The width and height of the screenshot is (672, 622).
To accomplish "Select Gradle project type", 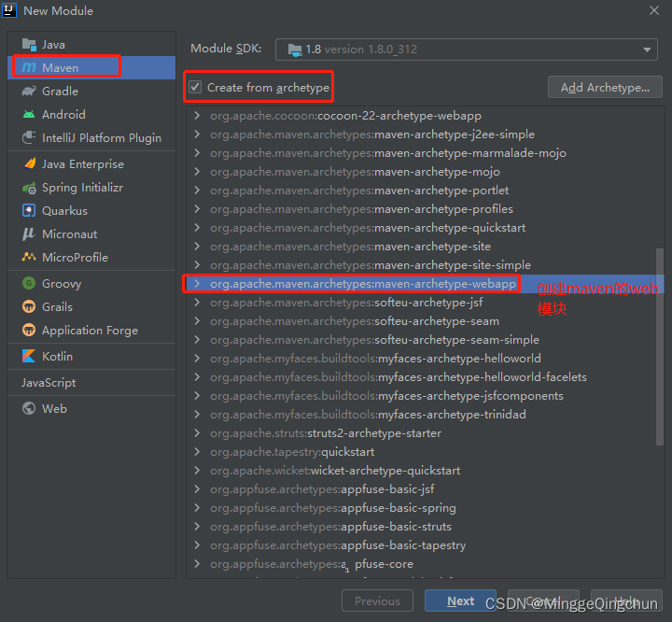I will [x=91, y=91].
